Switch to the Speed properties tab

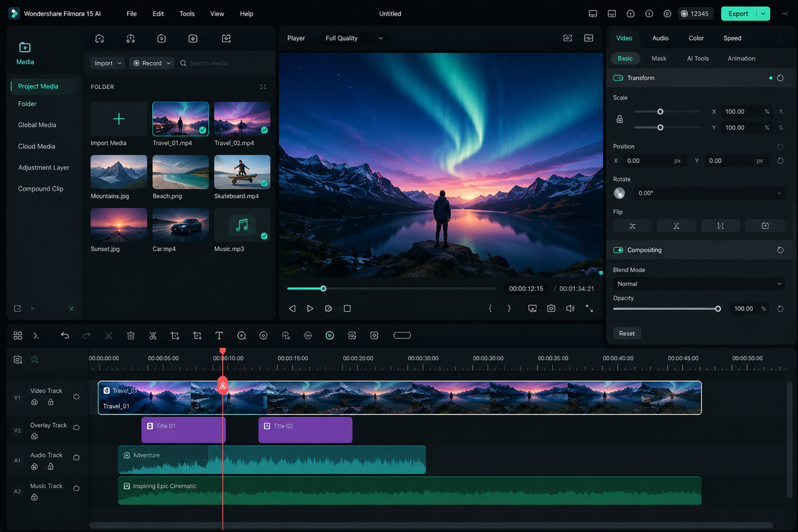click(732, 38)
